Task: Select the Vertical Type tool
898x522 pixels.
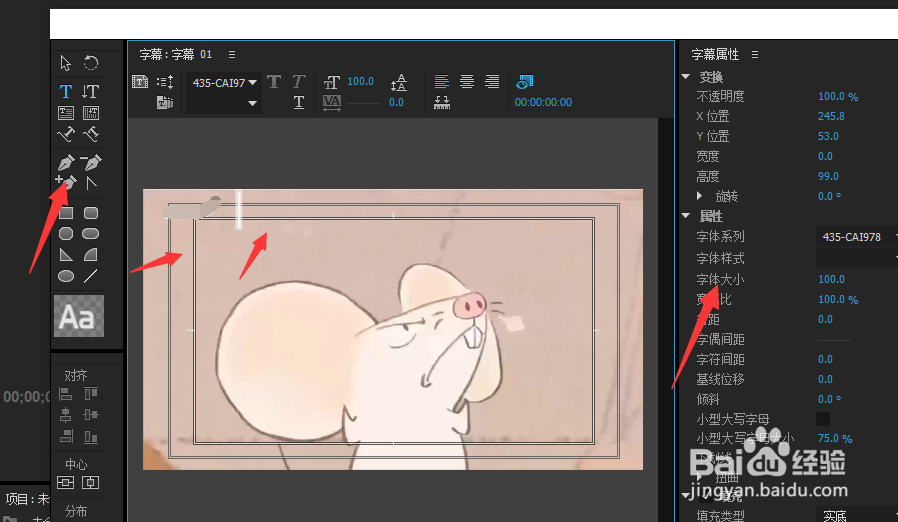Action: point(90,91)
